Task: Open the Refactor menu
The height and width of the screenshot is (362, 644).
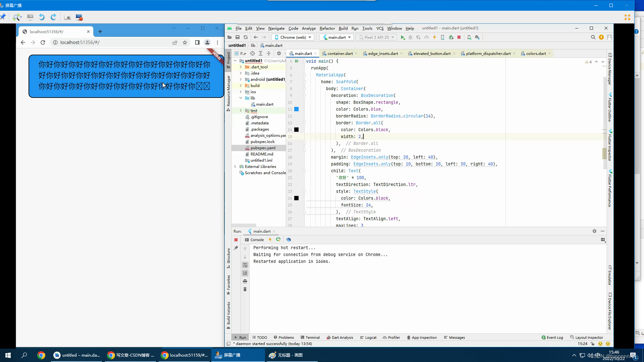Action: tap(327, 28)
